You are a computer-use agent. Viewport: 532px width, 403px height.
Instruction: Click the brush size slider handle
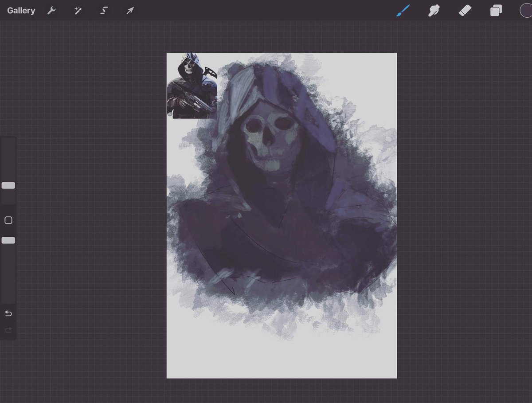(8, 185)
